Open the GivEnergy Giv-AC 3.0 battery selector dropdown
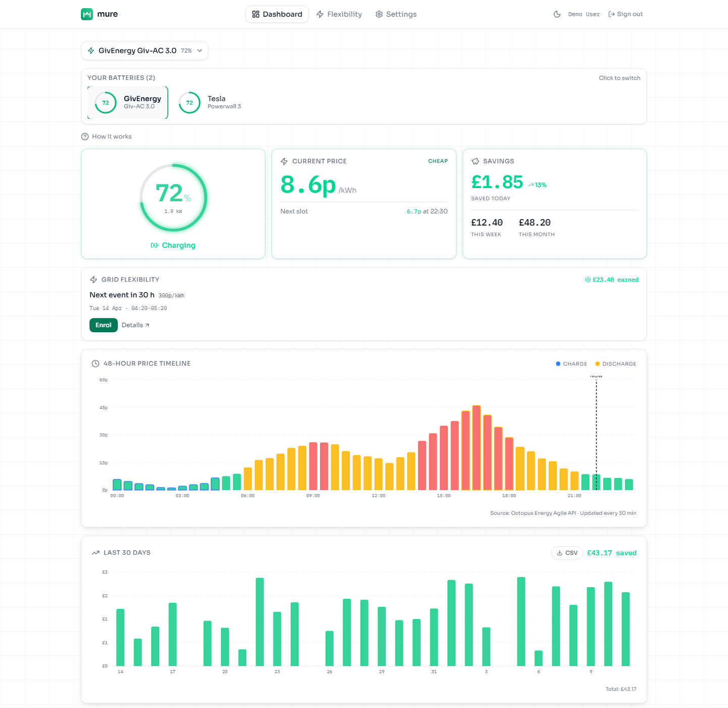The image size is (728, 708). click(145, 51)
